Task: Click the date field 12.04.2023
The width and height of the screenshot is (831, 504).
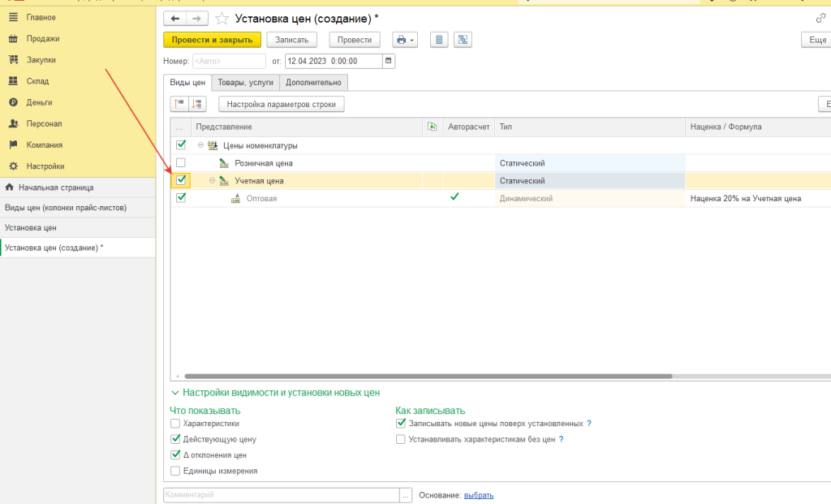Action: 334,61
